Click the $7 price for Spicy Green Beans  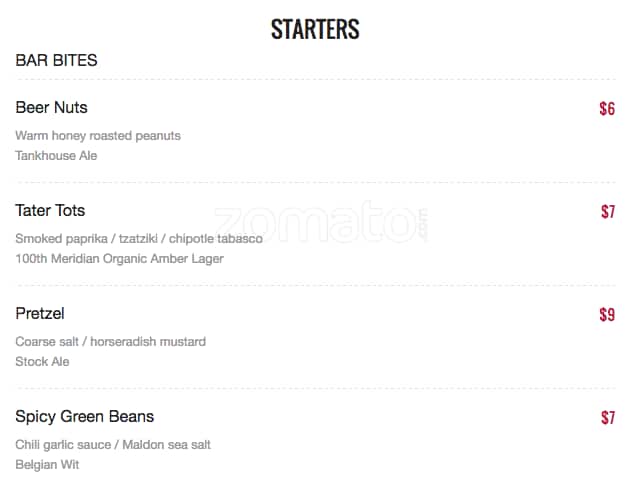(608, 418)
